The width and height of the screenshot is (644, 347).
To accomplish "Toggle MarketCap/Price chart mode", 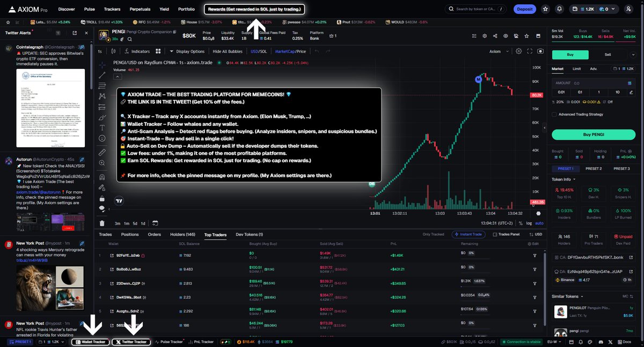I will click(x=290, y=52).
